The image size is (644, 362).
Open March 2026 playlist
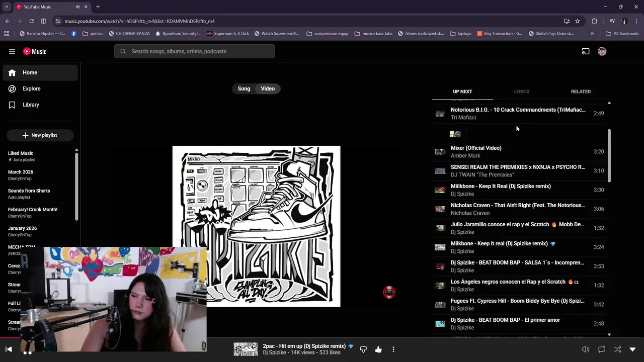click(39, 175)
